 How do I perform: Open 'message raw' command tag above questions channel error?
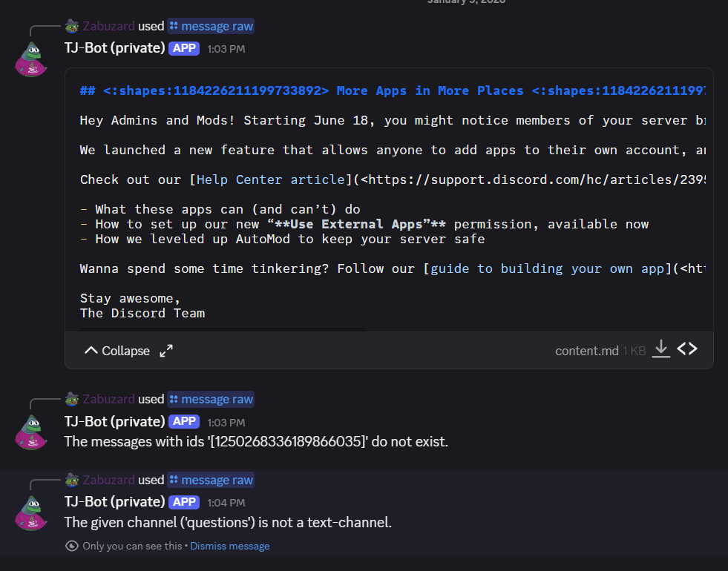point(211,480)
